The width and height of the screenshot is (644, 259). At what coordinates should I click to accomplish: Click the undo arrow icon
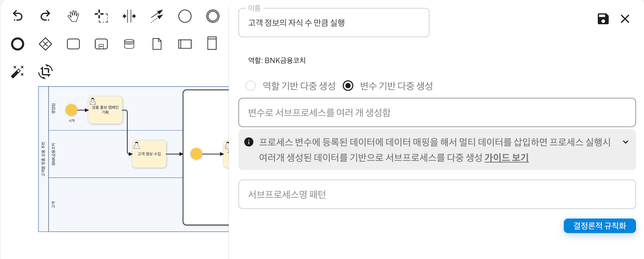click(18, 16)
